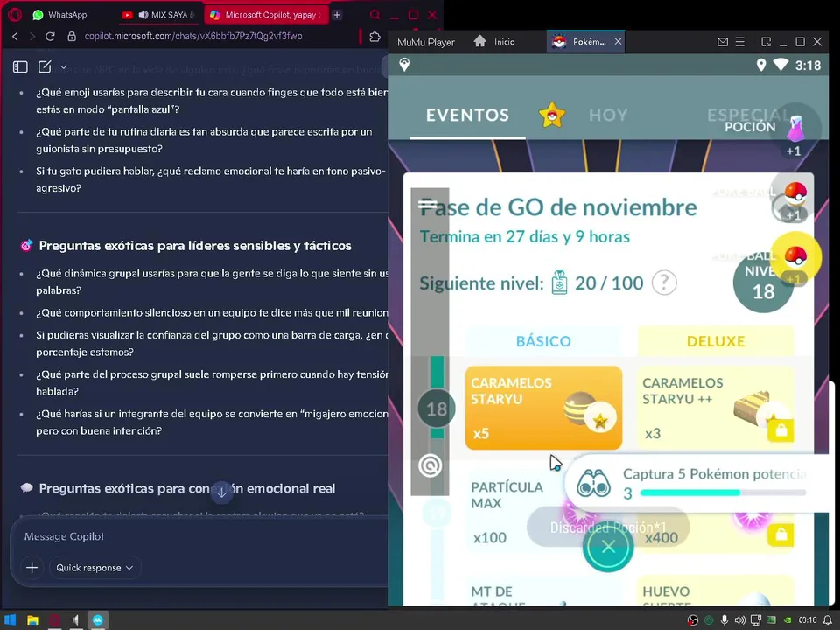Open volume control in system tray

740,619
